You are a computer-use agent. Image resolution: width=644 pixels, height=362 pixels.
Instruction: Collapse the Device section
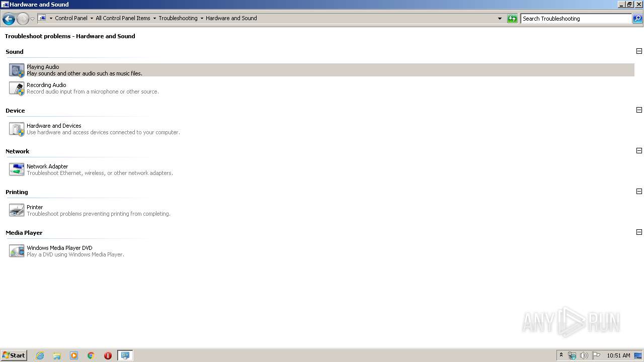[x=639, y=110]
